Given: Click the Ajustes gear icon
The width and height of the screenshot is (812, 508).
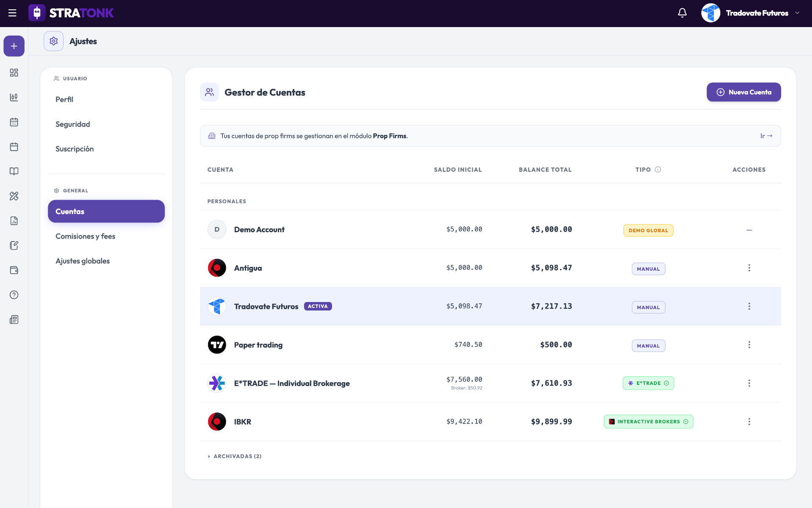Looking at the screenshot, I should (54, 41).
